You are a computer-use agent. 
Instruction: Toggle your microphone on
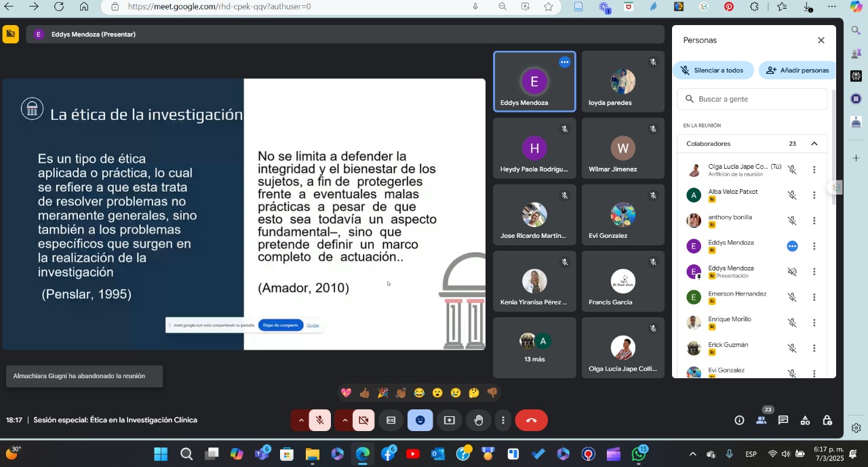pos(320,420)
